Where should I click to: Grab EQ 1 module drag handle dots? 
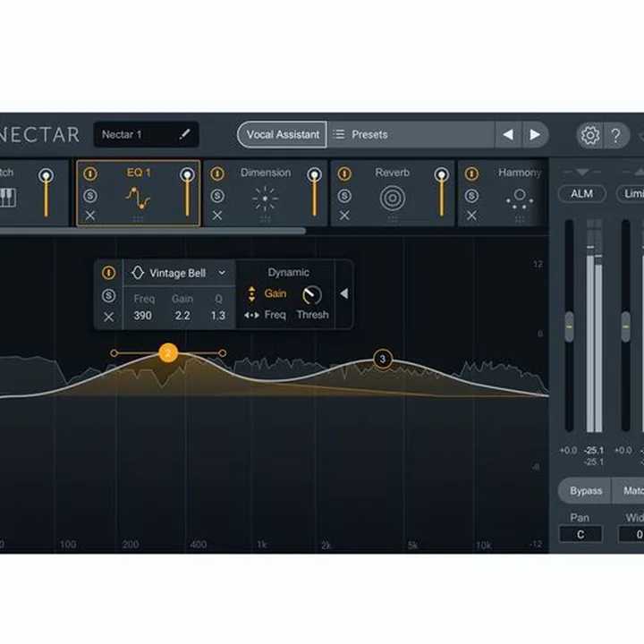pos(138,219)
